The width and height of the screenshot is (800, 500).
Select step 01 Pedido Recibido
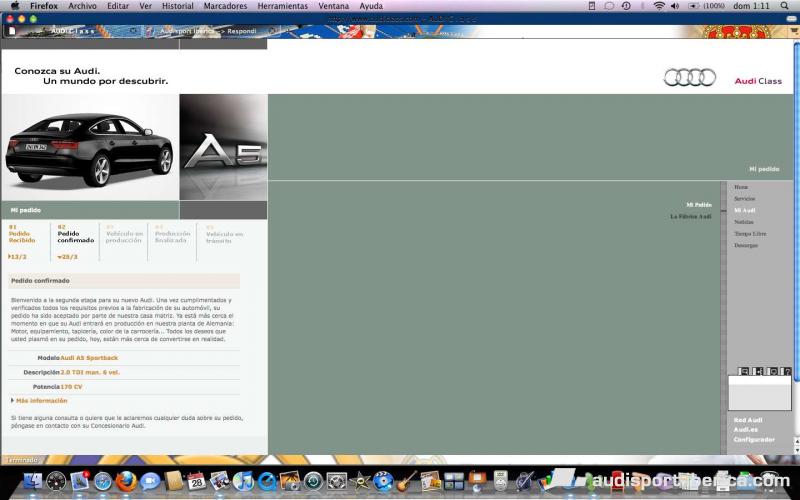22,233
